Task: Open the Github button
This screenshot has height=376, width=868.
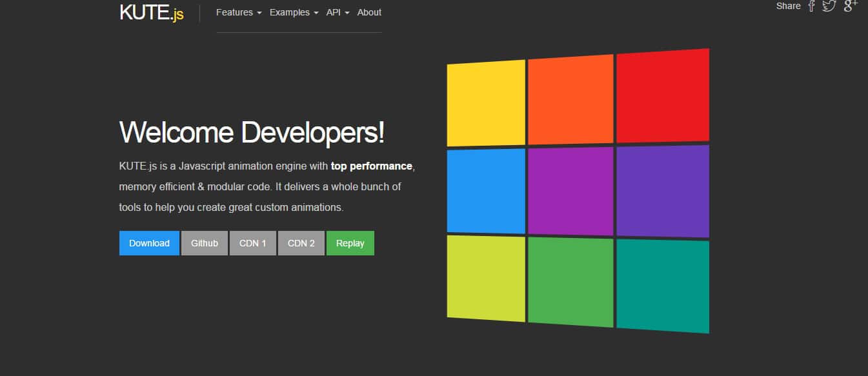Action: click(205, 243)
